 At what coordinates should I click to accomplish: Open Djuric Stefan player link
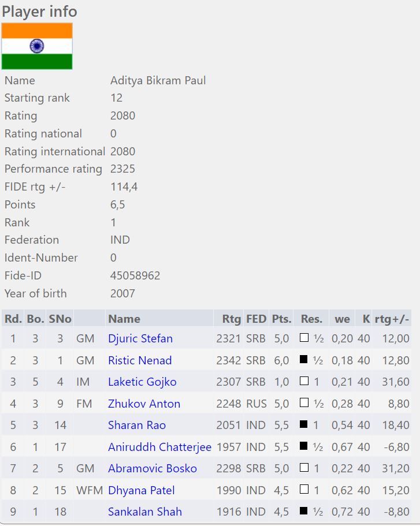140,339
